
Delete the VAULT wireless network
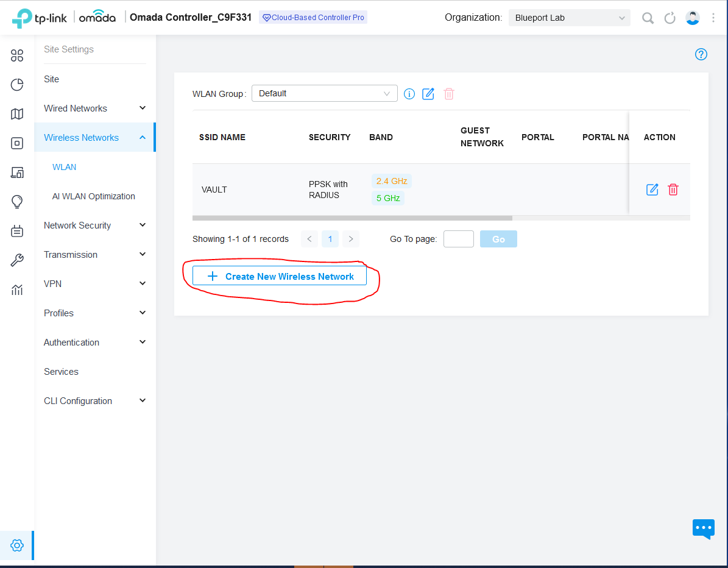pyautogui.click(x=673, y=190)
